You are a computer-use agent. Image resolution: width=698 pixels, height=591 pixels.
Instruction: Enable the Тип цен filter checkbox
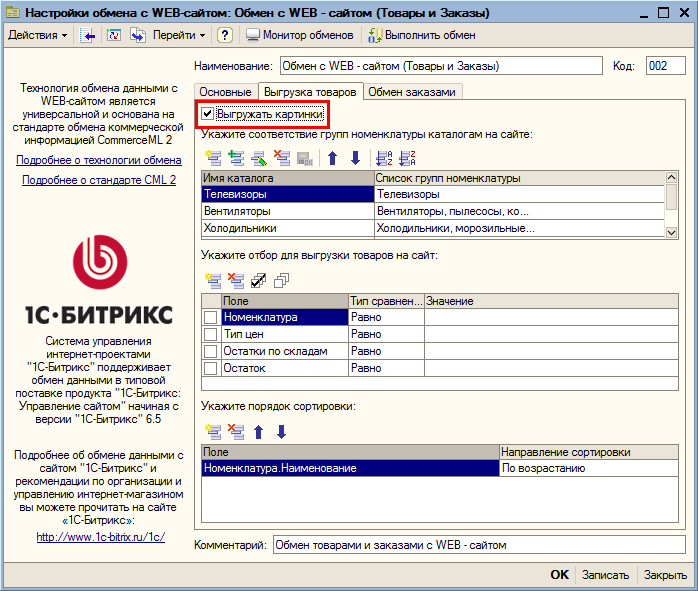(x=211, y=334)
